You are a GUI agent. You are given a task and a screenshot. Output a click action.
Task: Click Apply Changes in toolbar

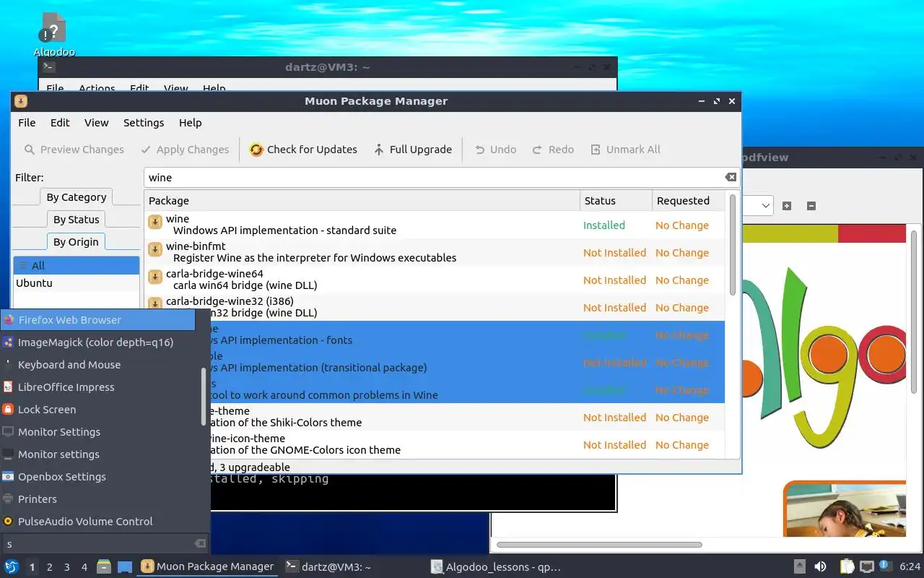coord(185,150)
